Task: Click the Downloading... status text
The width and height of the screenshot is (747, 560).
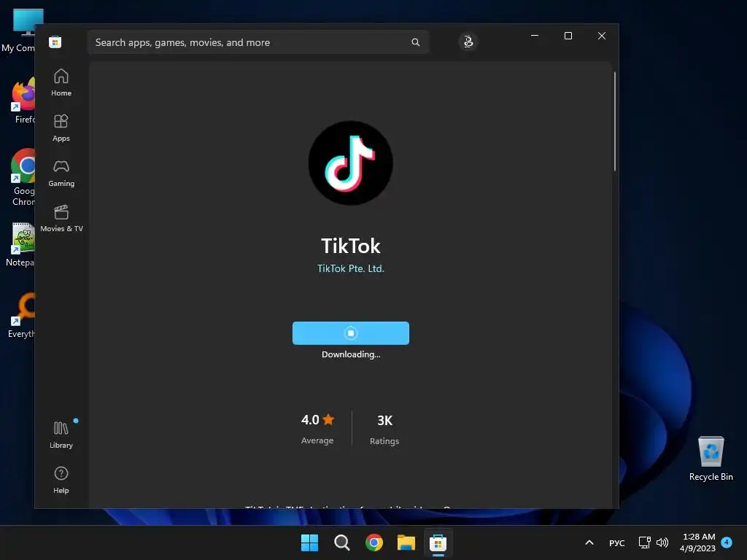Action: pyautogui.click(x=351, y=354)
